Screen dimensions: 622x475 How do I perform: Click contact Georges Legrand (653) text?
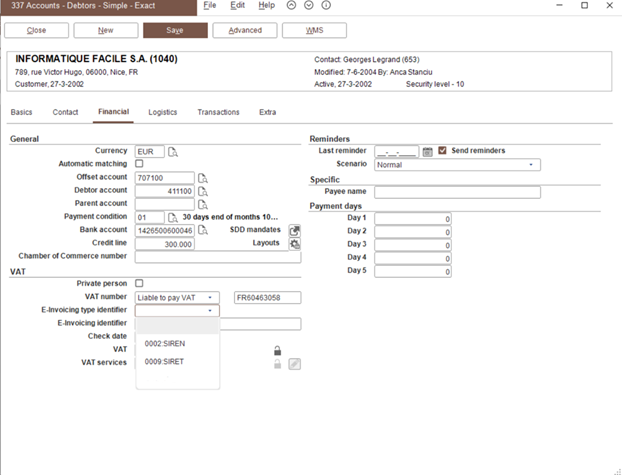[x=381, y=60]
